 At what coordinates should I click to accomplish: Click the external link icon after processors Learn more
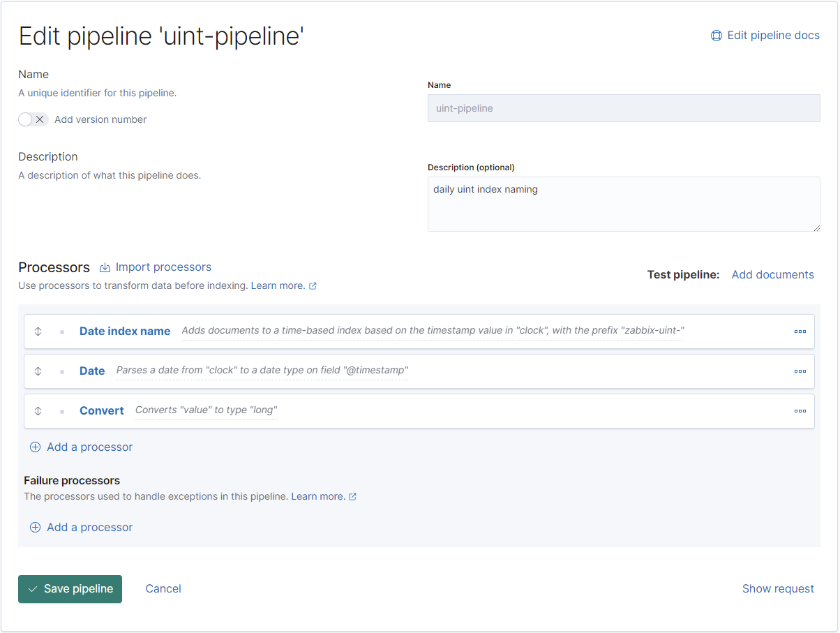pos(313,286)
